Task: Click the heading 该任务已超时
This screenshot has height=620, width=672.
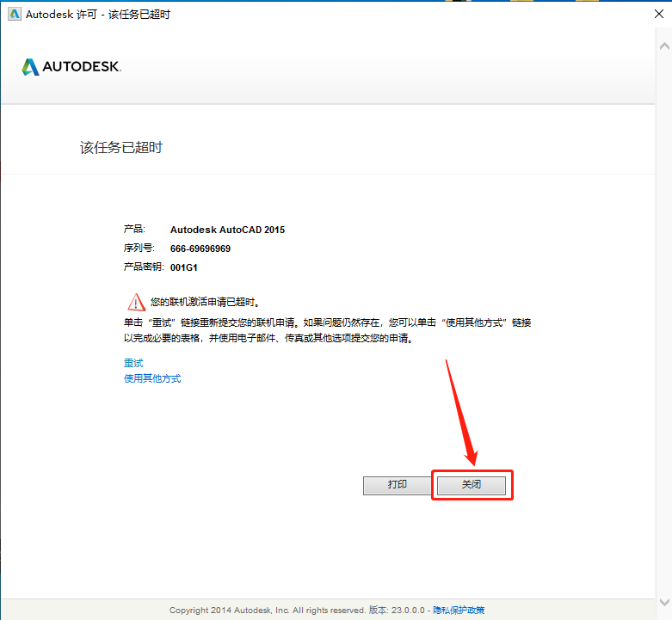Action: tap(121, 148)
